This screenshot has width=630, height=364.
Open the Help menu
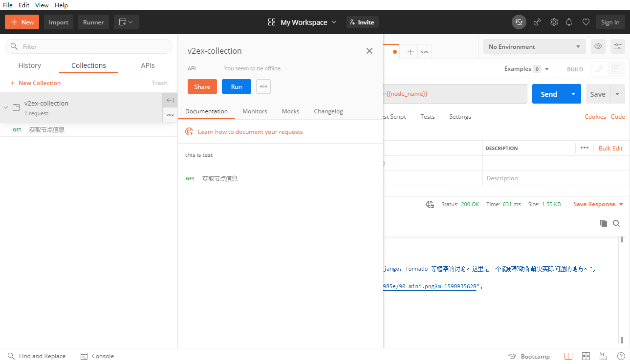(61, 5)
